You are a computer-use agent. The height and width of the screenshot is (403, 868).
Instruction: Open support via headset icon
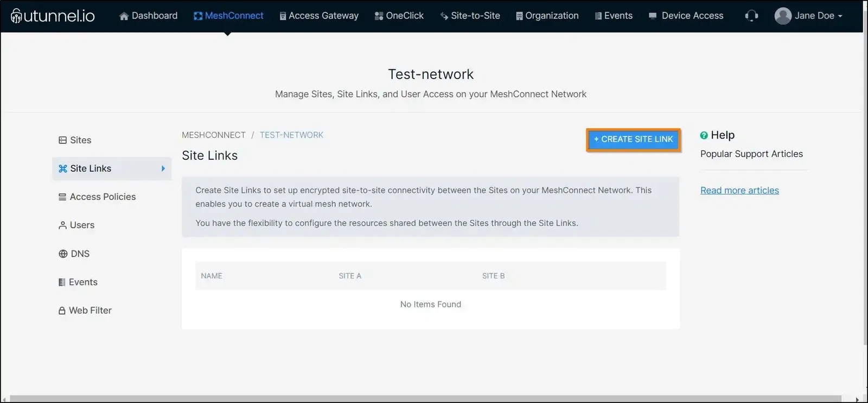coord(751,16)
